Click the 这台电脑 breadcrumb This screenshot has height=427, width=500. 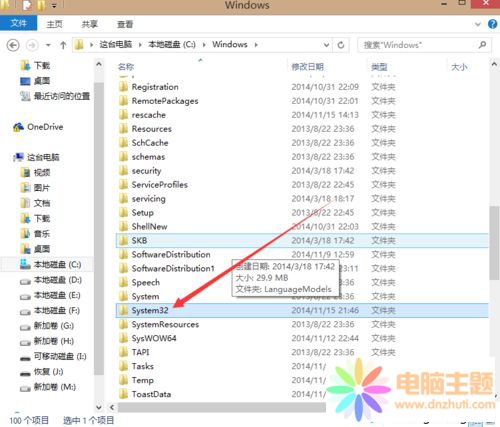116,45
